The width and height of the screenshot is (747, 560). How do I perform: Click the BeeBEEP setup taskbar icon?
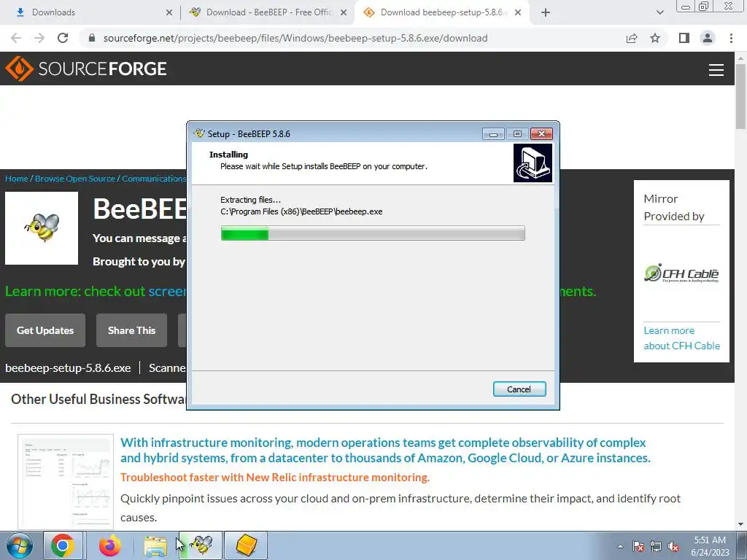(201, 545)
